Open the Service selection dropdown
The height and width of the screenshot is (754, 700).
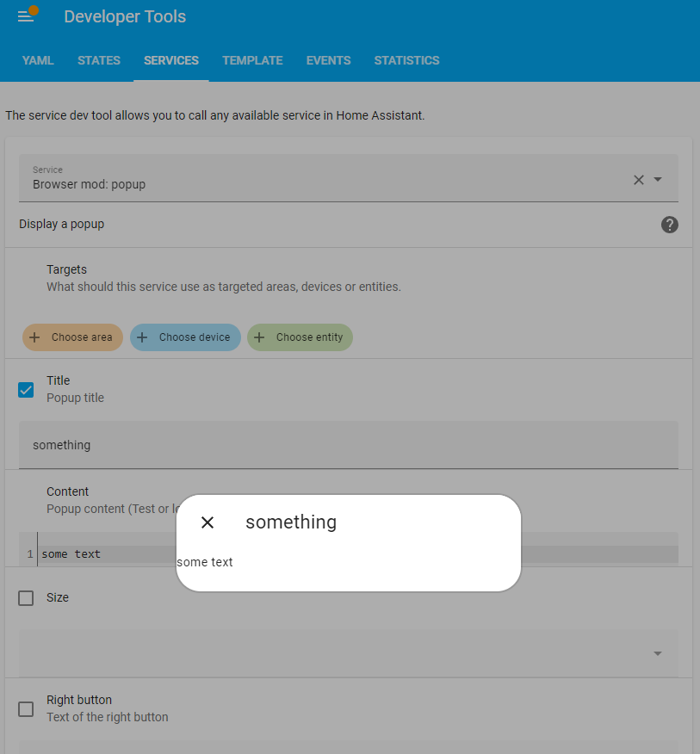pos(656,180)
